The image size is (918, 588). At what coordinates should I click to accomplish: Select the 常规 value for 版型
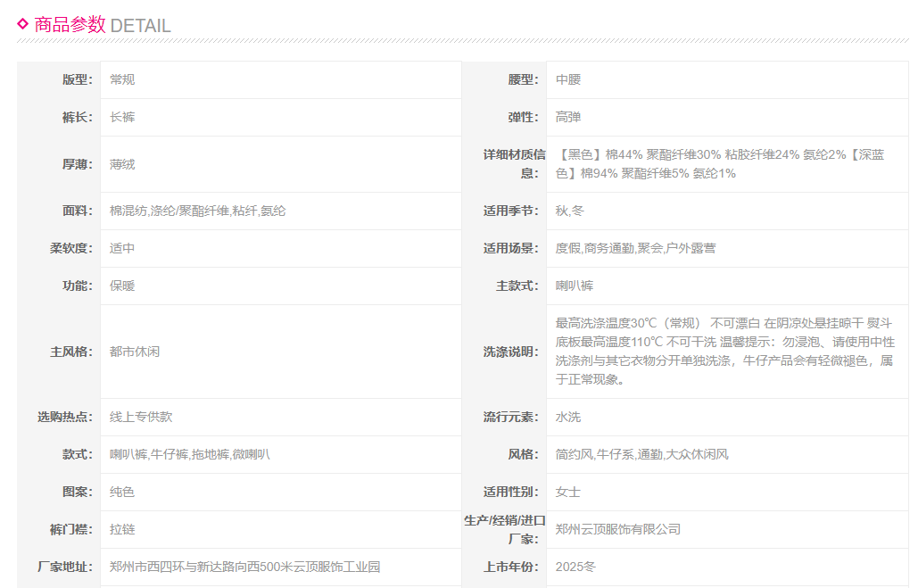(x=122, y=79)
